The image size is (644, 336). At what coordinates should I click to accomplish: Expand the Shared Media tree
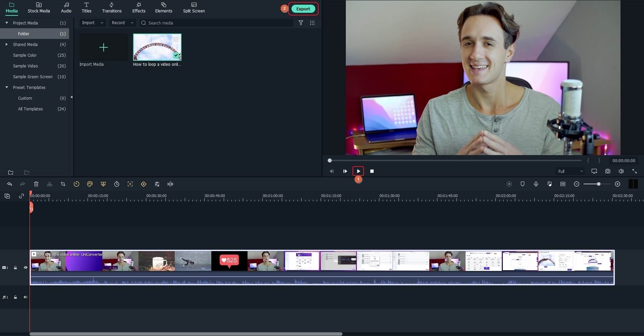point(7,44)
